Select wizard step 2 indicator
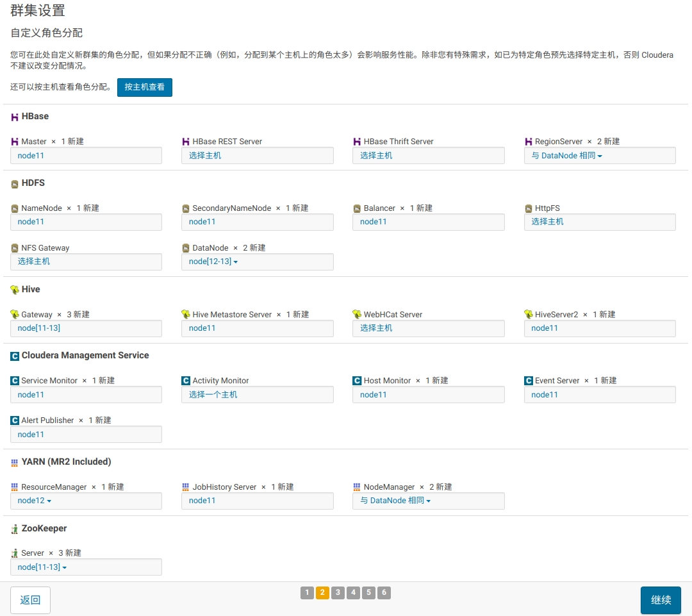The width and height of the screenshot is (692, 616). tap(322, 592)
